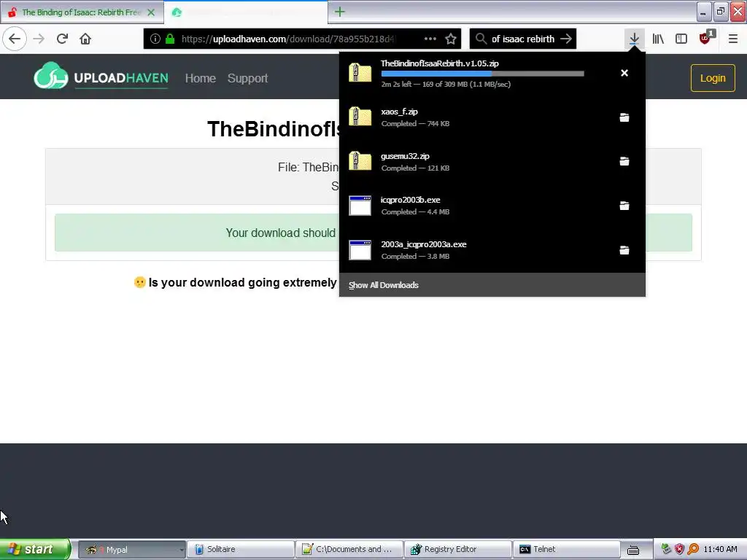Reload the current page

click(62, 39)
